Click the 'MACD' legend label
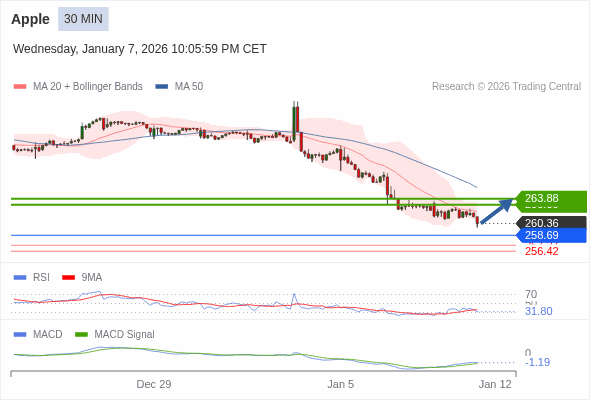The height and width of the screenshot is (400, 590). click(48, 335)
